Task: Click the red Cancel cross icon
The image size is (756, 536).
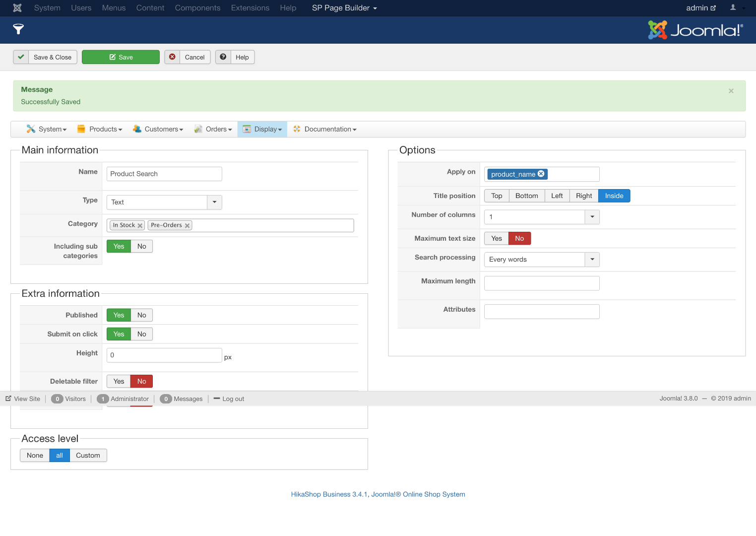Action: pyautogui.click(x=172, y=57)
